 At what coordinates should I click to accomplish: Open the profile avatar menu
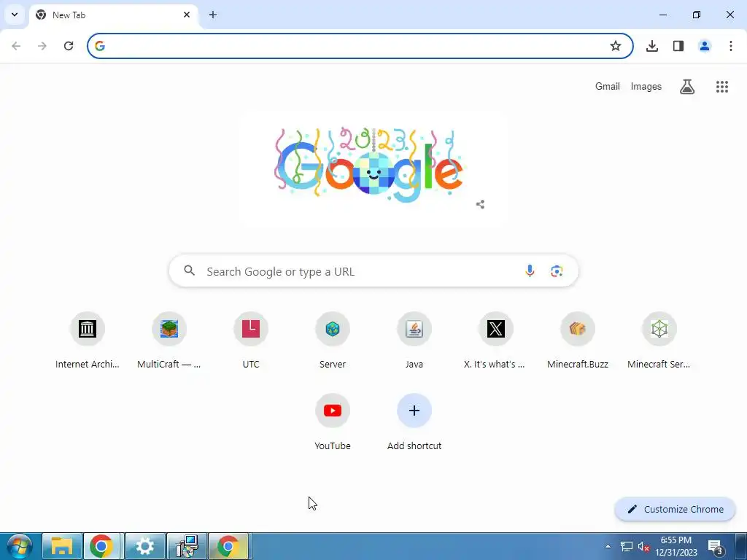(705, 46)
